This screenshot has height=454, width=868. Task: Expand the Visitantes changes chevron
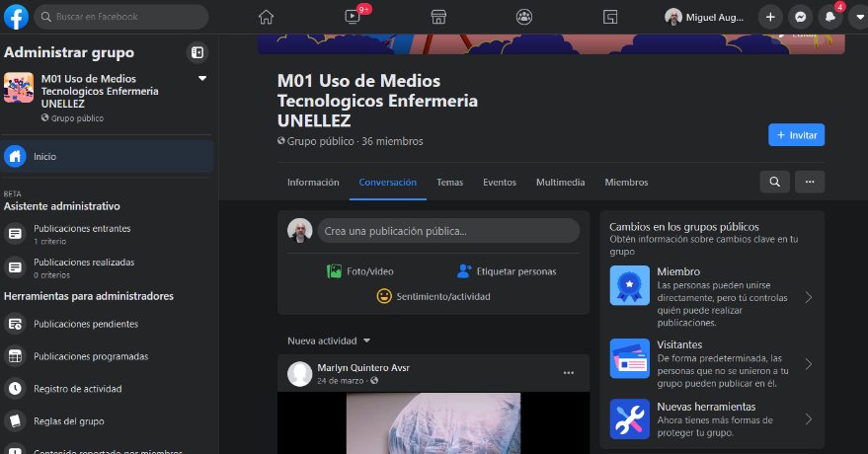click(808, 364)
